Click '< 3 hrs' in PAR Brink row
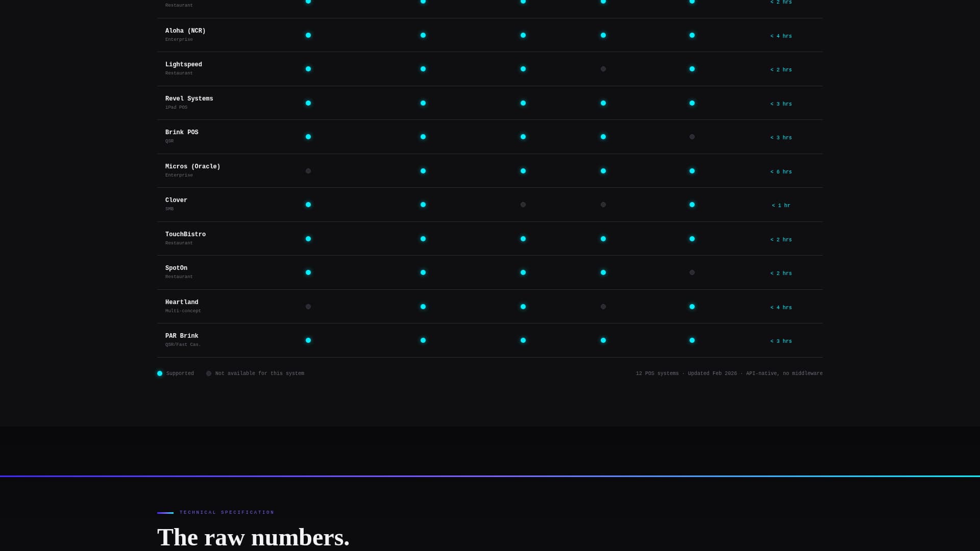The height and width of the screenshot is (551, 980). click(x=781, y=341)
